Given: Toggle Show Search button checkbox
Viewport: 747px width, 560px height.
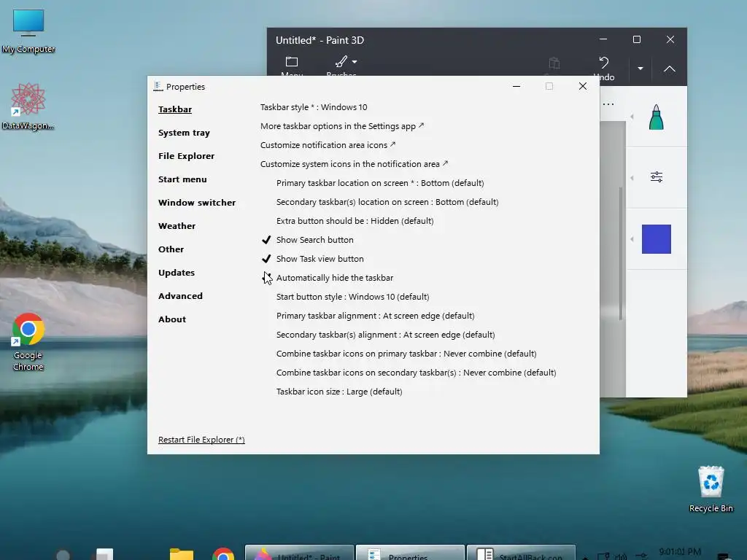Looking at the screenshot, I should pyautogui.click(x=266, y=239).
